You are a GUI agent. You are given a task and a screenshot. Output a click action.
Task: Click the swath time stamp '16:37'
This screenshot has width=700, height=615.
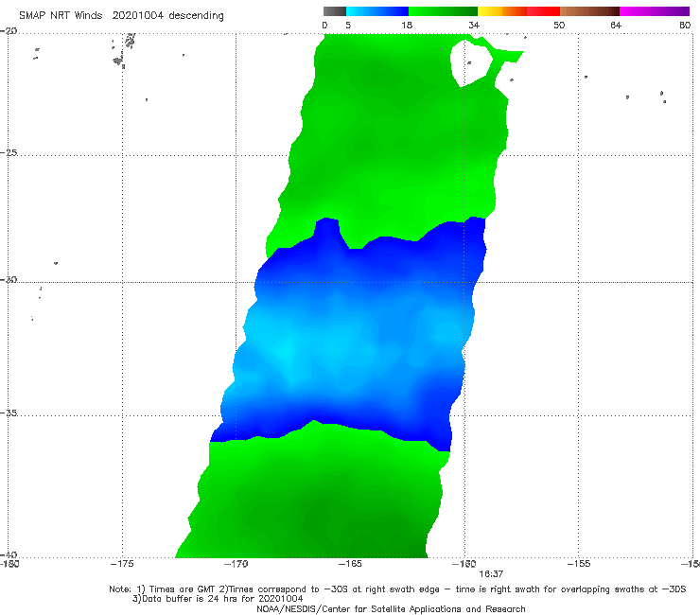click(491, 574)
